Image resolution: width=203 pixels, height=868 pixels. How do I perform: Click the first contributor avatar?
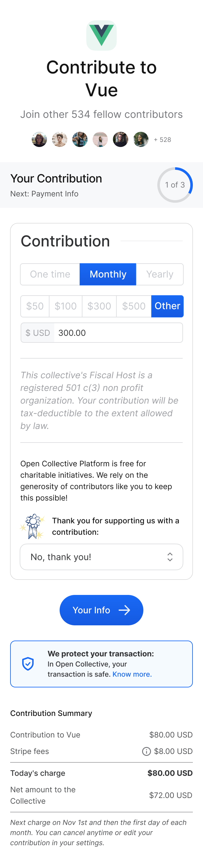(x=39, y=139)
